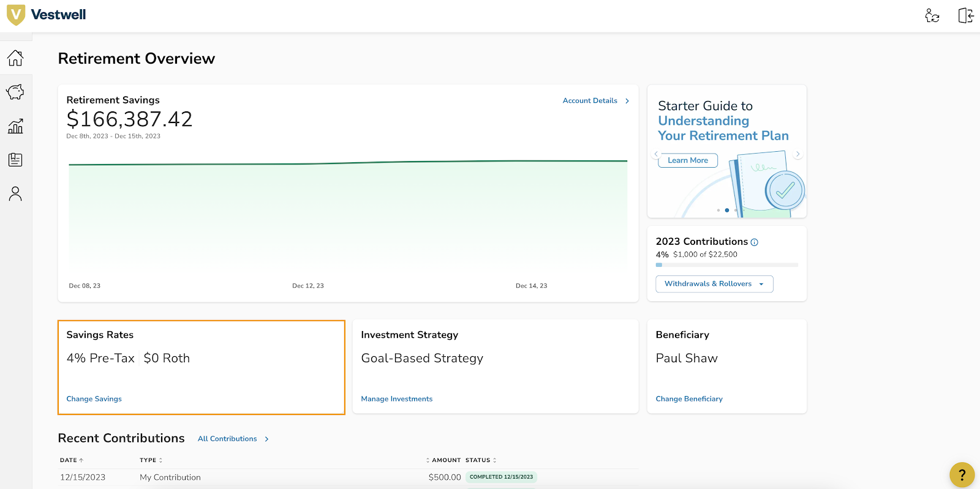Viewport: 980px width, 489px height.
Task: Click the Vestwell logo
Action: pos(46,15)
